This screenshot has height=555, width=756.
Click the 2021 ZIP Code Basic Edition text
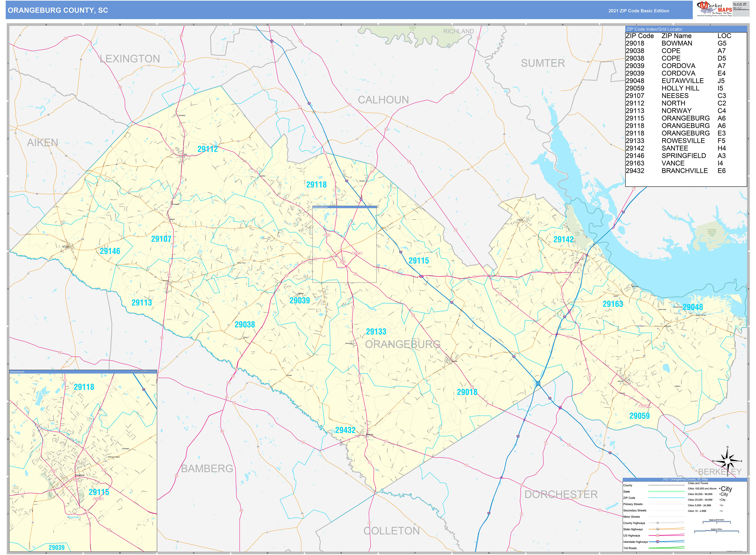point(639,11)
